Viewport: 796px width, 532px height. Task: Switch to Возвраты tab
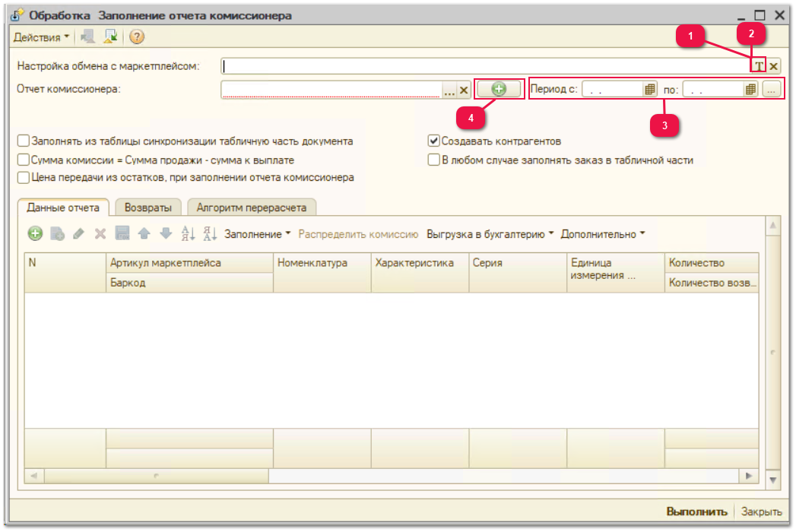tap(147, 207)
